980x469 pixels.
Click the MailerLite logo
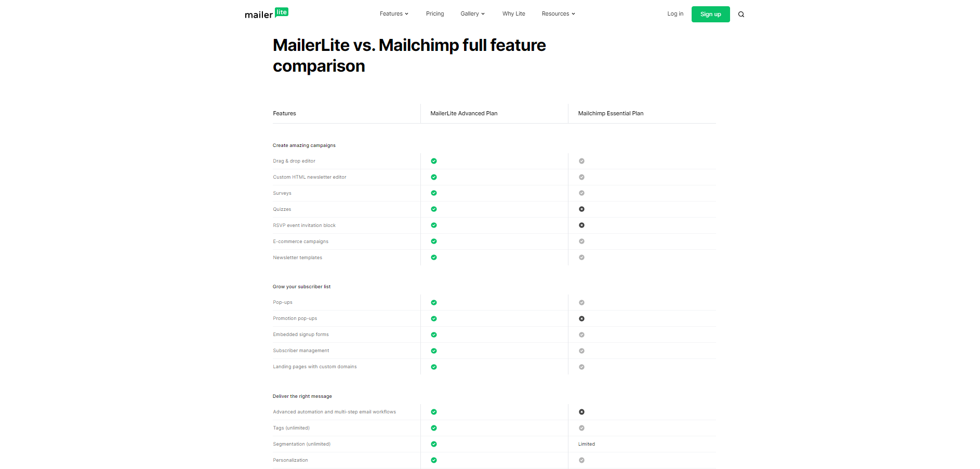pyautogui.click(x=266, y=14)
